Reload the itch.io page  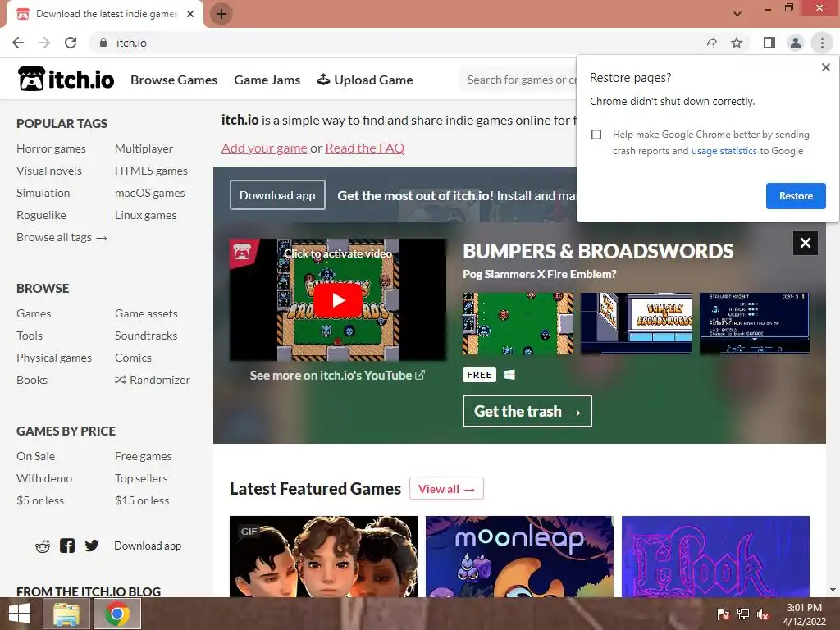[71, 43]
